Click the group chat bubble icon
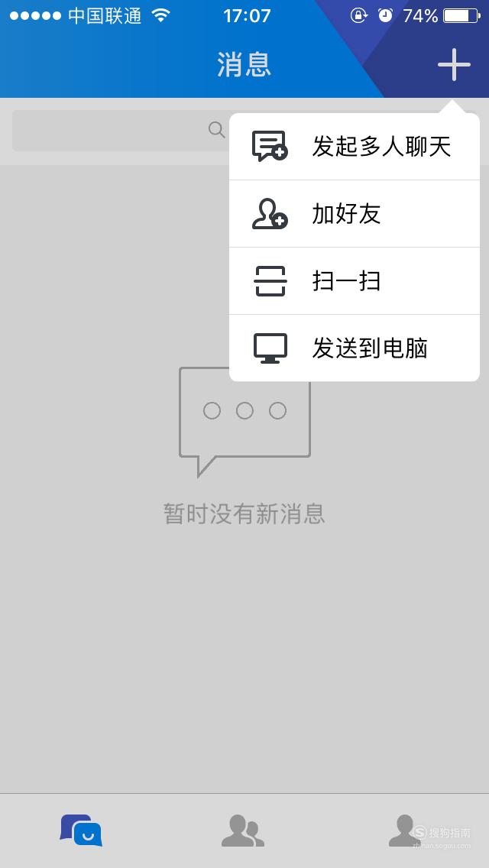The image size is (489, 868). click(270, 146)
